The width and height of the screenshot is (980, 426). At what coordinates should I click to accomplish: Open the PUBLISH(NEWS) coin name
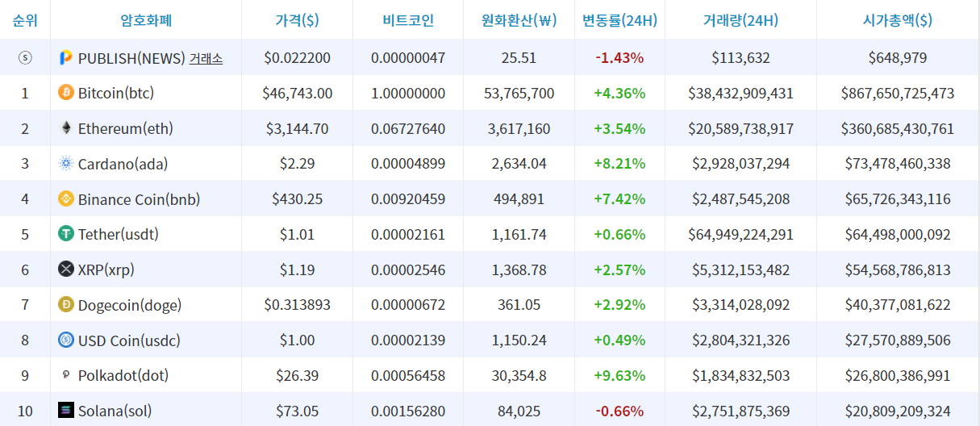pos(131,58)
